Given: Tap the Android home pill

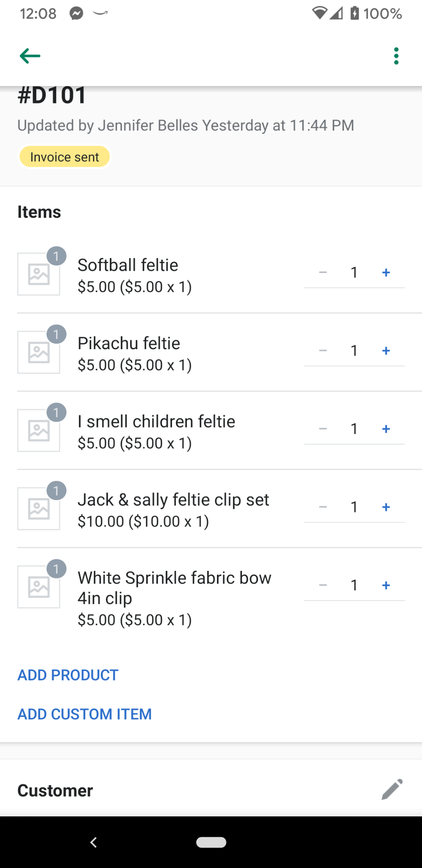Looking at the screenshot, I should pos(211,842).
